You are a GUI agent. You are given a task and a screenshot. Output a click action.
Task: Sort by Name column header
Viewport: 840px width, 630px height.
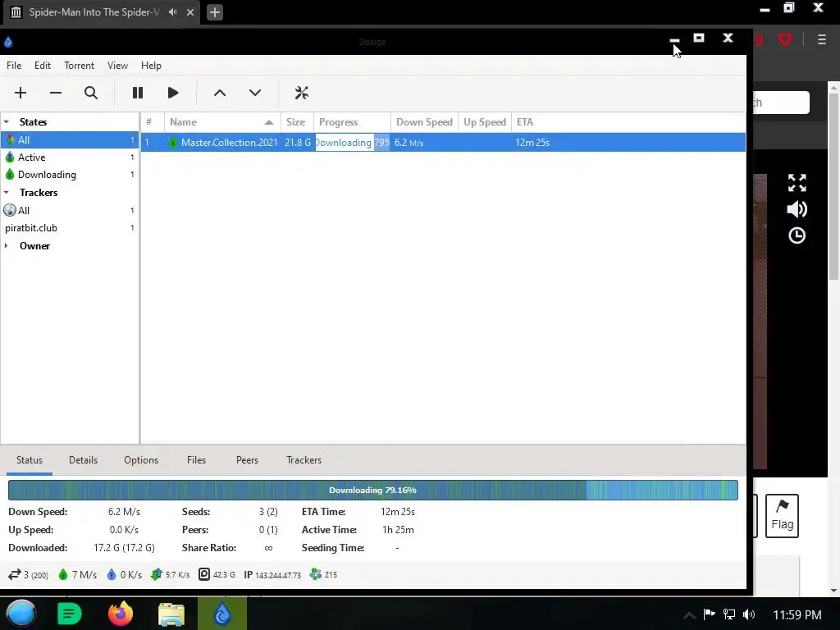(222, 122)
